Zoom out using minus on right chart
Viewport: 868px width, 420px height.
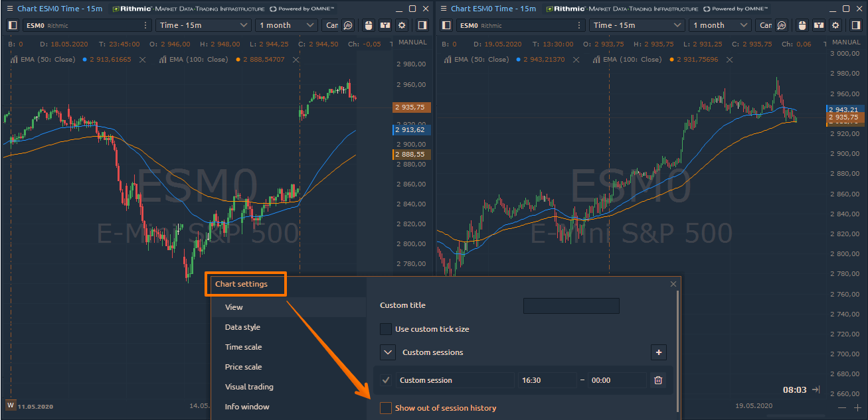point(842,407)
